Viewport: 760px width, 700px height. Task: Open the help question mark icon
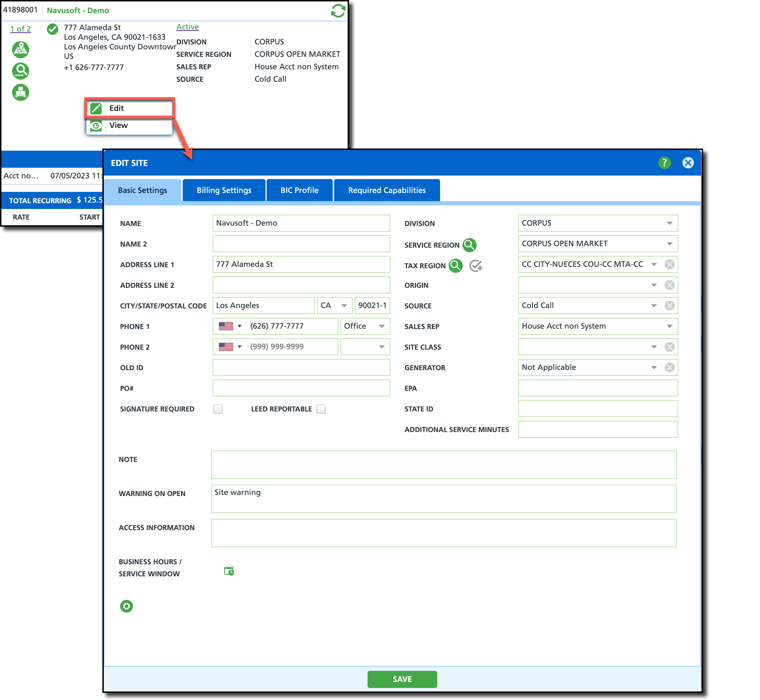664,163
